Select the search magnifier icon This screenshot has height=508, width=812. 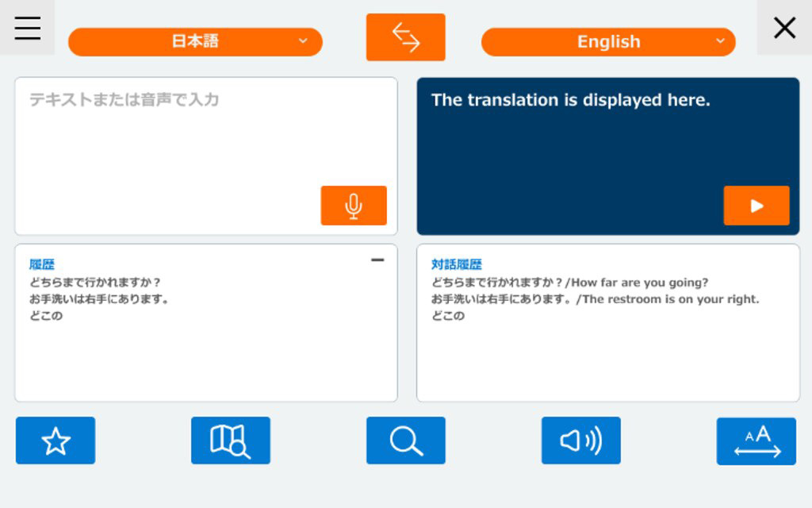tap(405, 441)
